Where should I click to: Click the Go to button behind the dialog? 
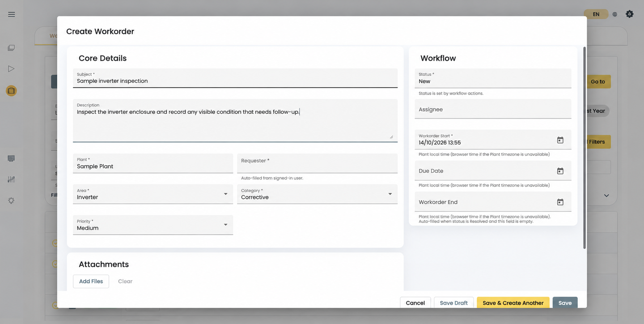pyautogui.click(x=598, y=81)
